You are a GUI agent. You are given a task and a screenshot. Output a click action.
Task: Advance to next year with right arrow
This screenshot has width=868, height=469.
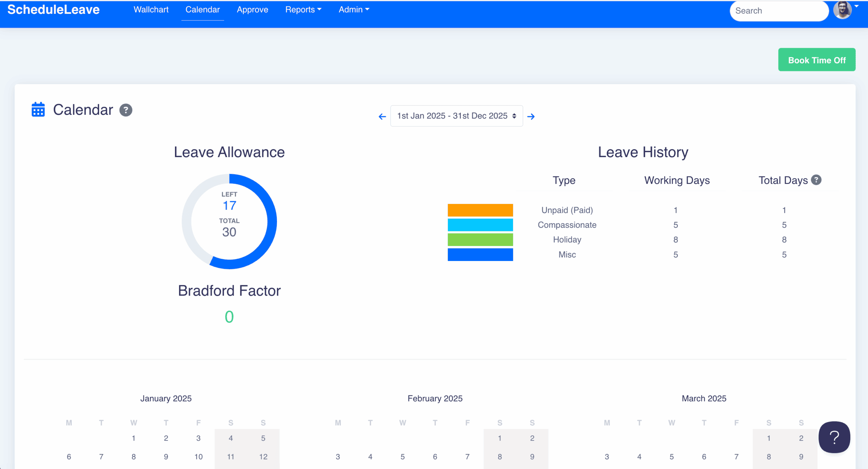pos(531,116)
